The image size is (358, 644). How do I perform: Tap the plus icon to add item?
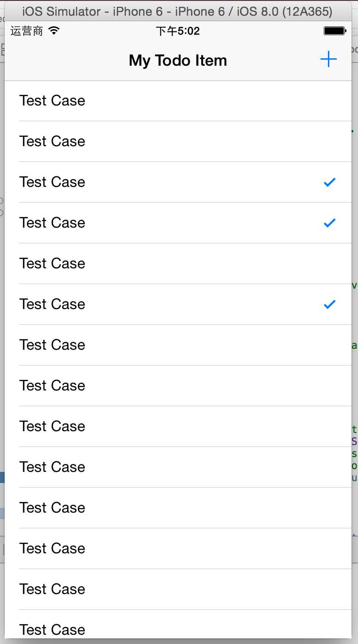click(x=328, y=60)
